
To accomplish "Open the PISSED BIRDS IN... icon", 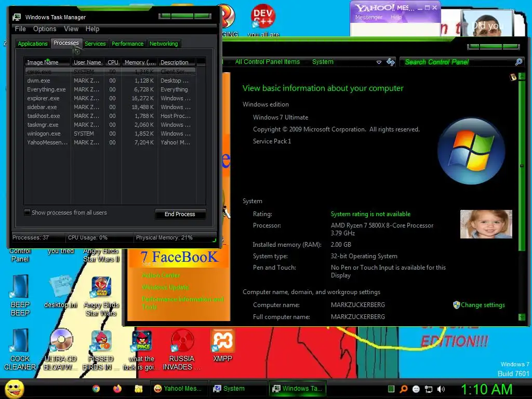I will [101, 350].
